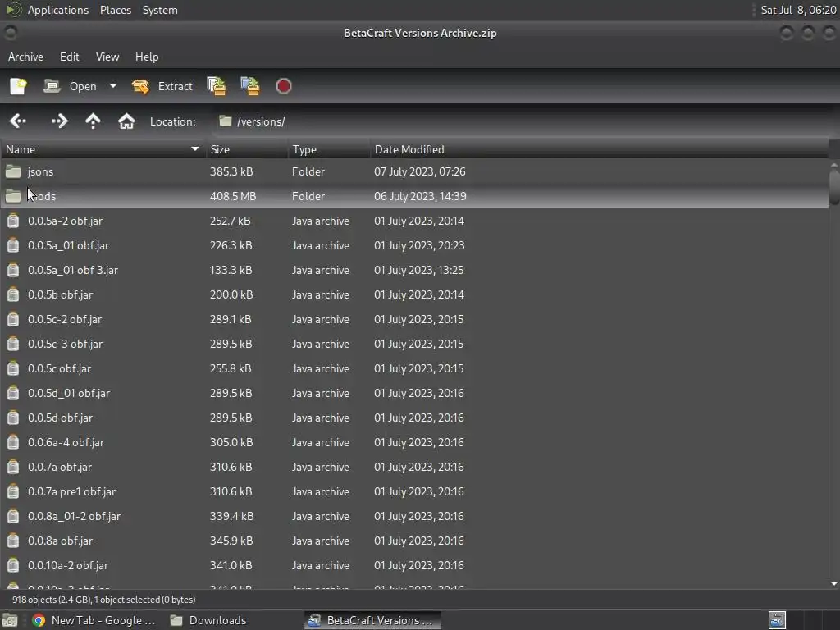Select the 0.0.5d_01 obf.jar file icon
The width and height of the screenshot is (840, 630).
pos(13,393)
